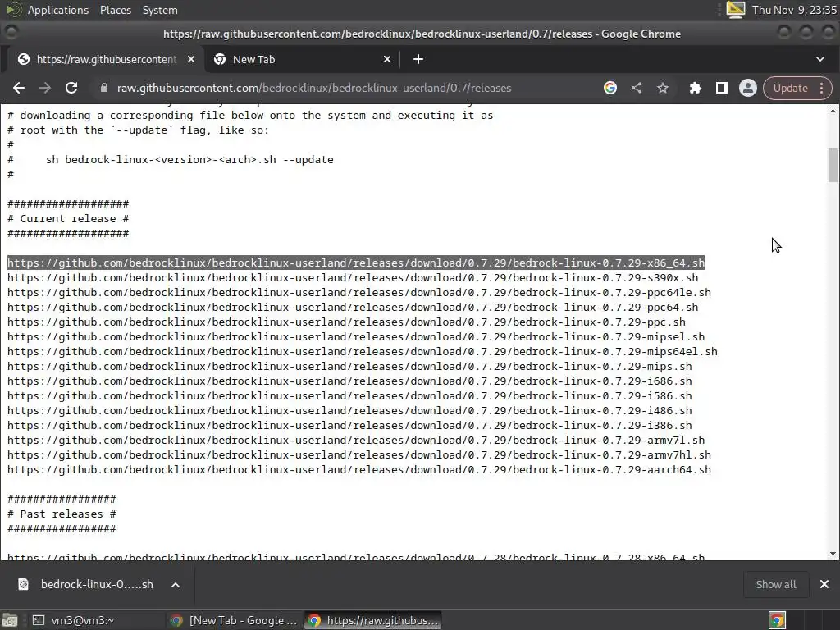The width and height of the screenshot is (840, 630).
Task: Click the vertical scrollbar thumb
Action: click(833, 165)
